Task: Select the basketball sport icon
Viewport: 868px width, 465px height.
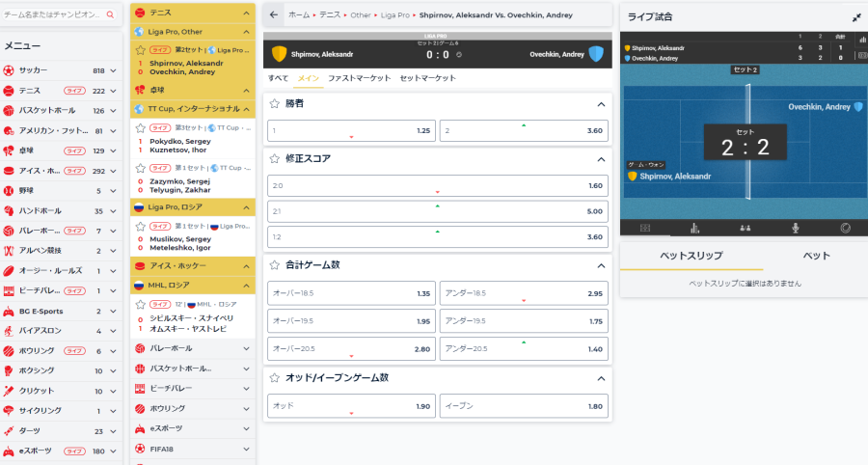Action: point(9,111)
